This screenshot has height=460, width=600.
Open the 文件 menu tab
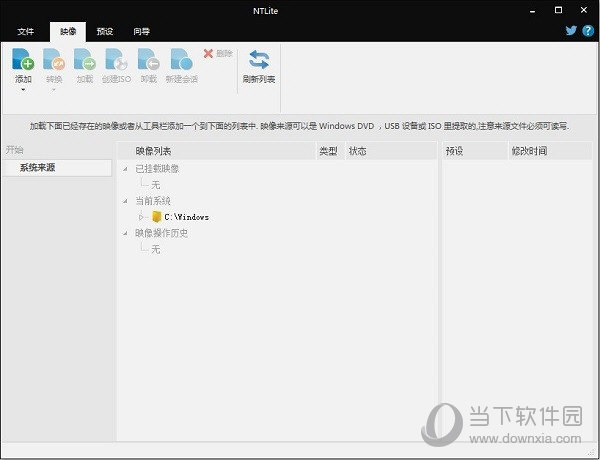[x=26, y=31]
